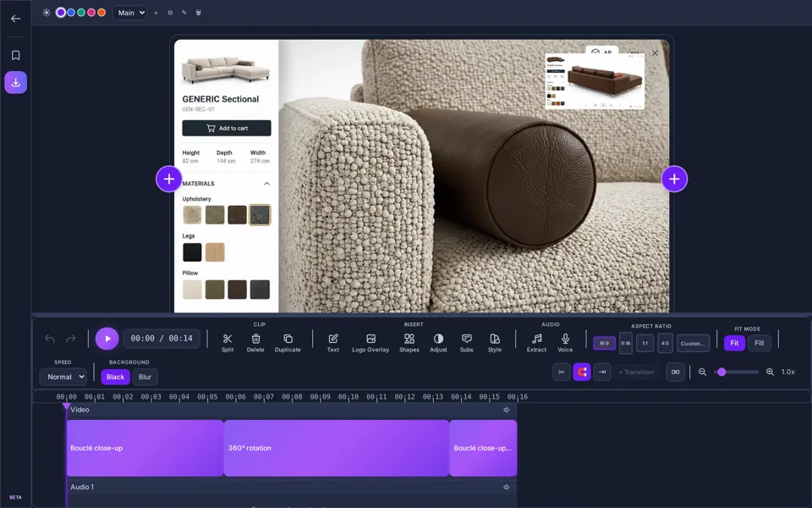Insert a Logo Overlay
Screen dimensions: 812x508
coord(370,343)
